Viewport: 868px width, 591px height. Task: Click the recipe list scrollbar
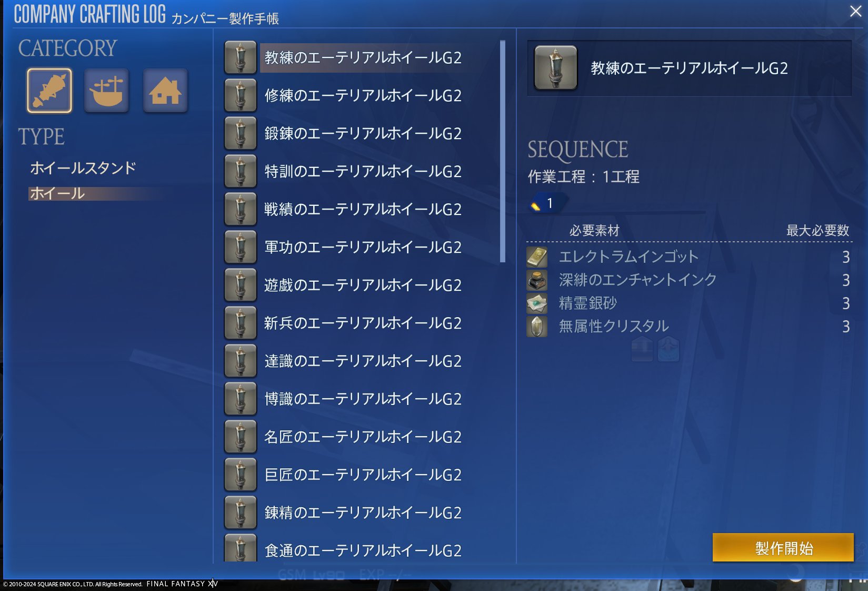tap(503, 151)
